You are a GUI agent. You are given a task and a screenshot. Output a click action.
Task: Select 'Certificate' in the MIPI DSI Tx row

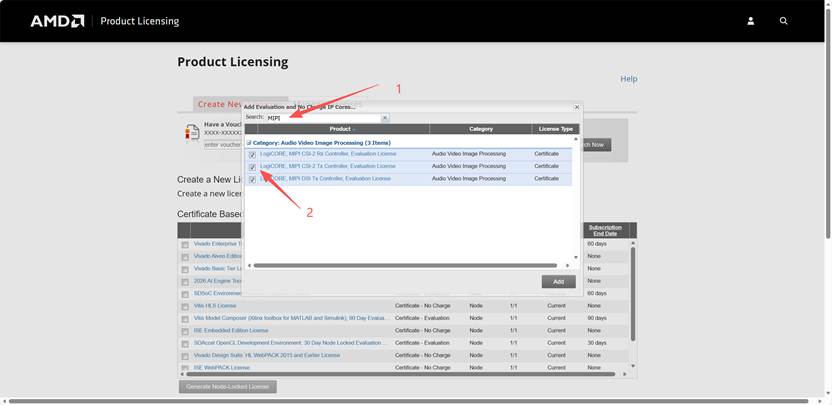(546, 179)
